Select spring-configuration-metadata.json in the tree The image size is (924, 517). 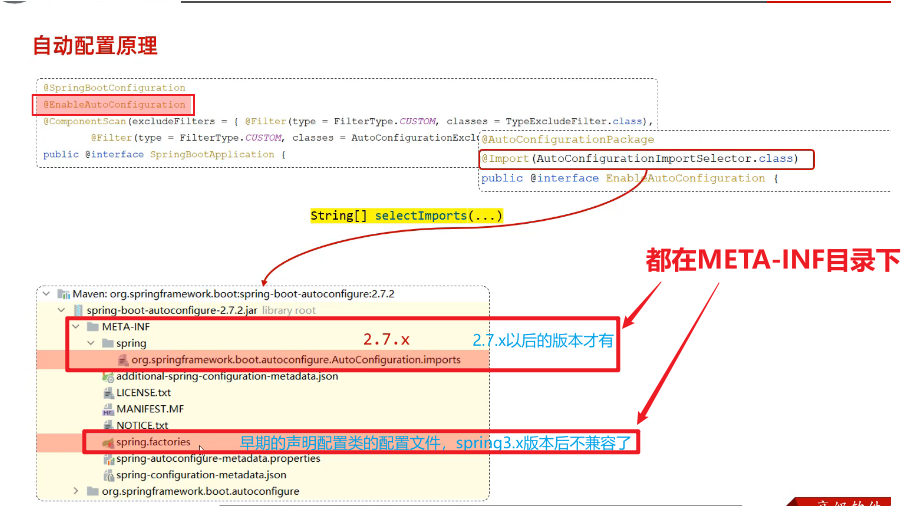pyautogui.click(x=201, y=474)
